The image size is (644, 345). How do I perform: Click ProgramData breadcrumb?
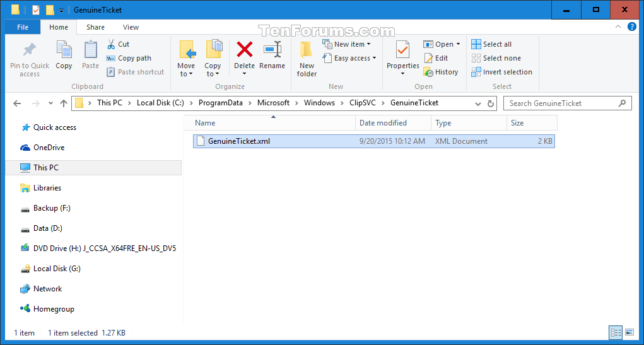pos(221,103)
